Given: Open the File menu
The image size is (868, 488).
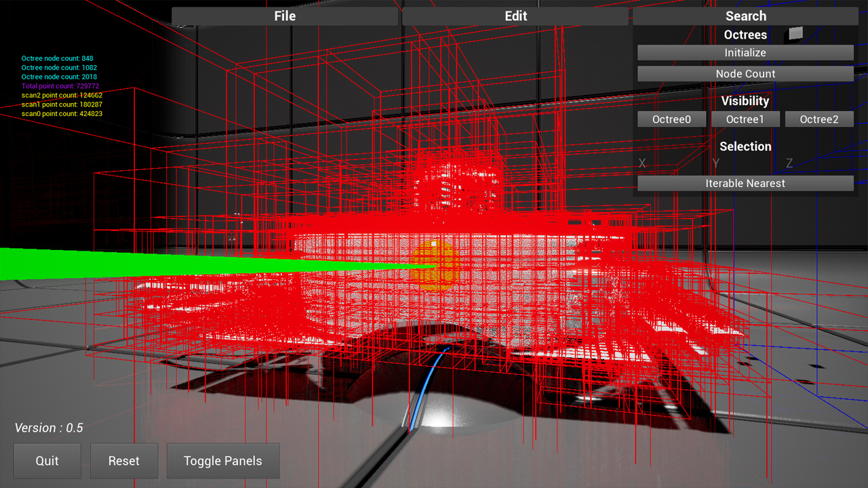Looking at the screenshot, I should click(285, 16).
